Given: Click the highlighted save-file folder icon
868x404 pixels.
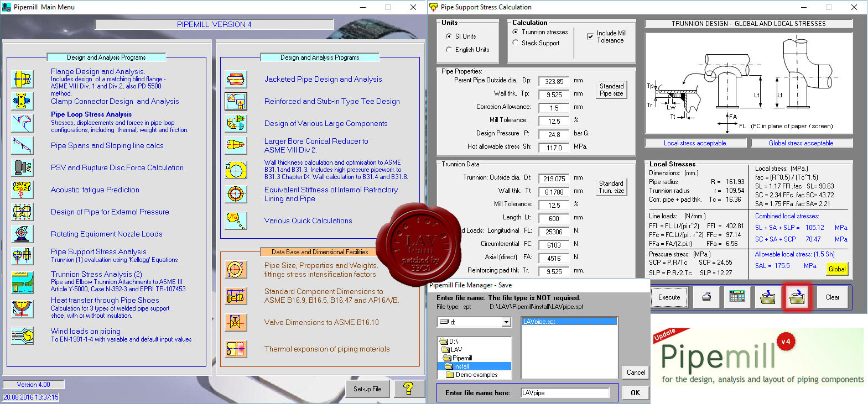Looking at the screenshot, I should click(798, 297).
